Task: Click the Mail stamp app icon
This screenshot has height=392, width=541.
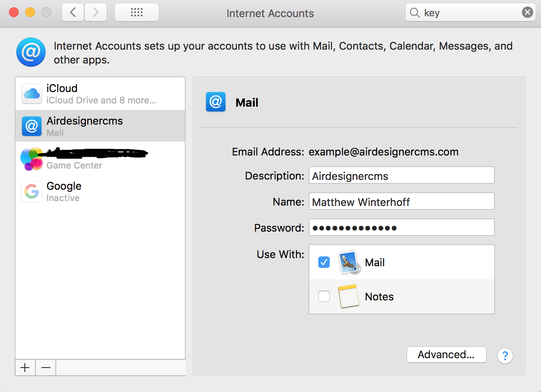Action: click(349, 263)
